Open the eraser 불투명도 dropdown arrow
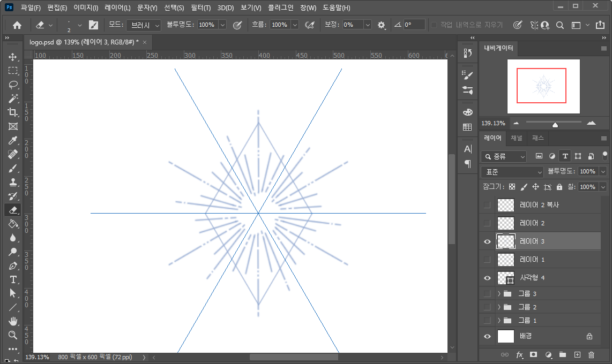 click(x=222, y=25)
